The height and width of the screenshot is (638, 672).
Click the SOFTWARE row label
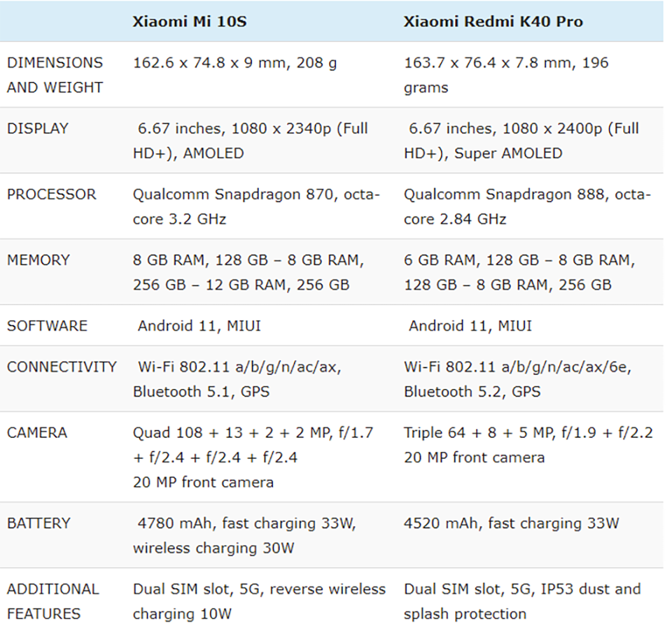(47, 326)
